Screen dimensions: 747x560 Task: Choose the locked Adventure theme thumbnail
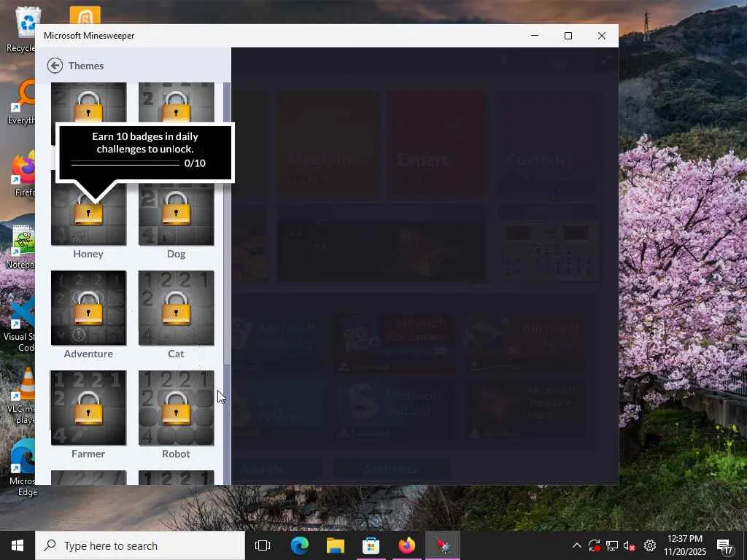pos(88,308)
